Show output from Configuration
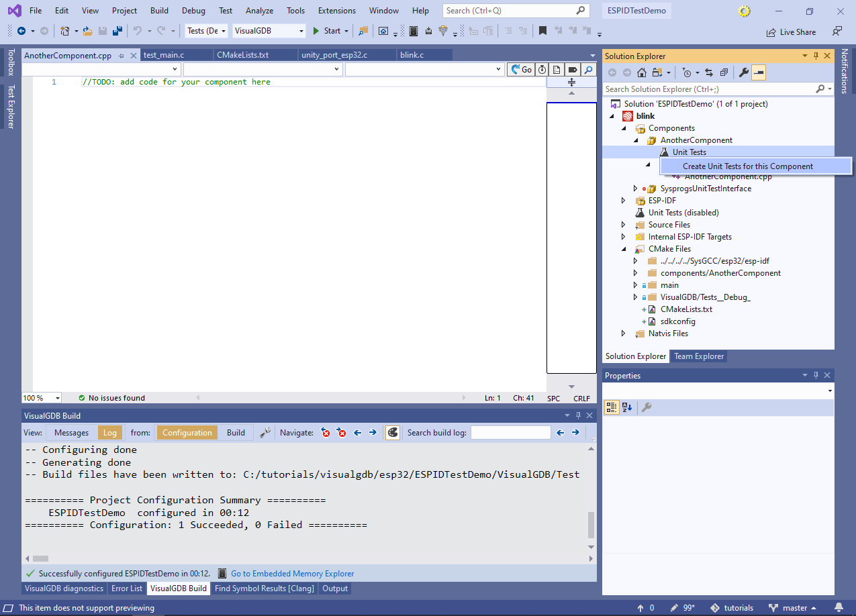 click(187, 433)
